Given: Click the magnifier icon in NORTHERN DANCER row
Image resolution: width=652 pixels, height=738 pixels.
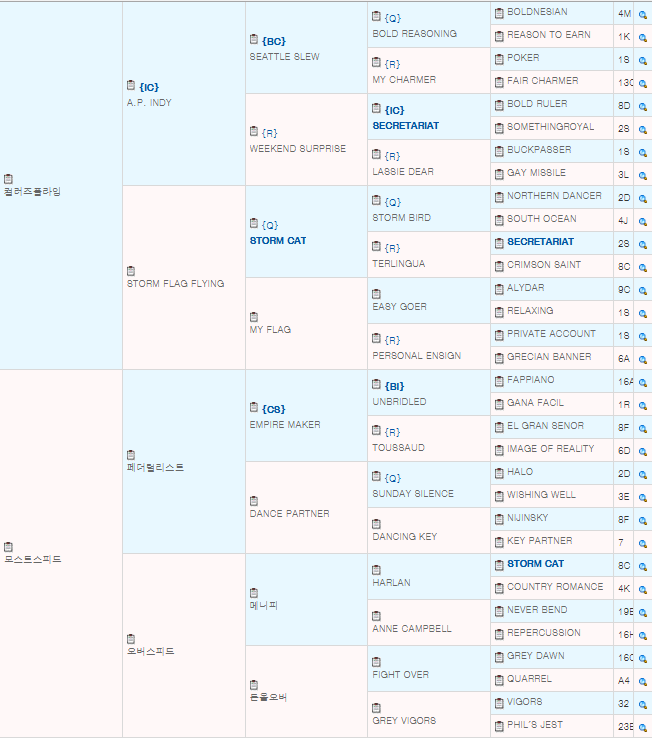Looking at the screenshot, I should click(643, 199).
